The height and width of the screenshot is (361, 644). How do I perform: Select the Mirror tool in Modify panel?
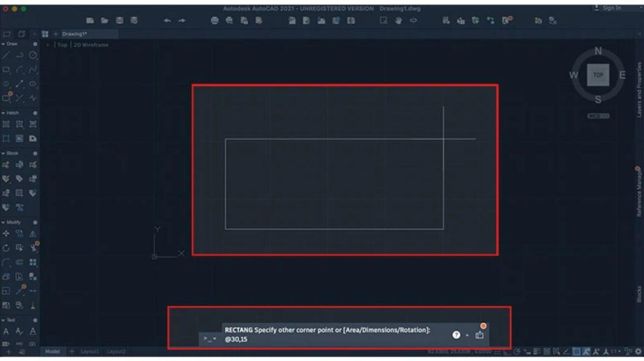[33, 234]
